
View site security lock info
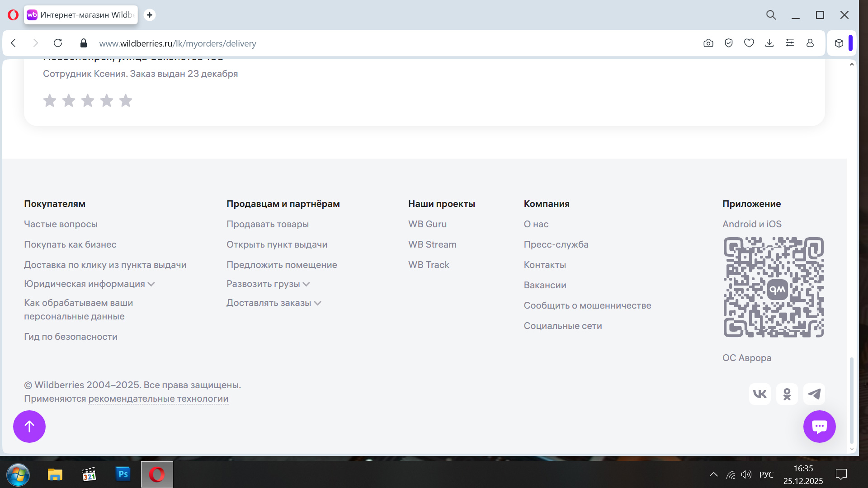[83, 43]
